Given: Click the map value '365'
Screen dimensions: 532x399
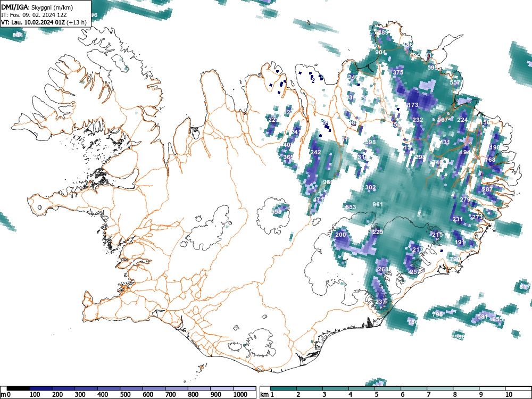Looking at the screenshot, I should [288, 157].
